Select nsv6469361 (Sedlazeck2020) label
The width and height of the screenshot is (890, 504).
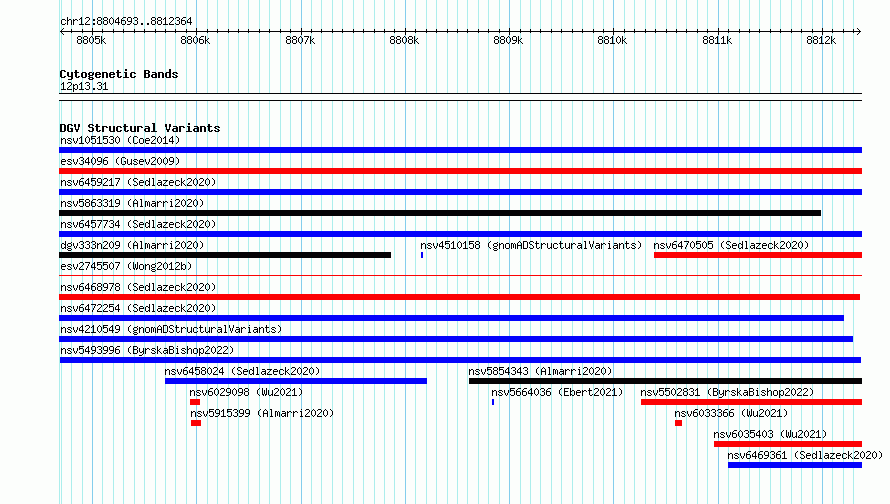tap(805, 455)
